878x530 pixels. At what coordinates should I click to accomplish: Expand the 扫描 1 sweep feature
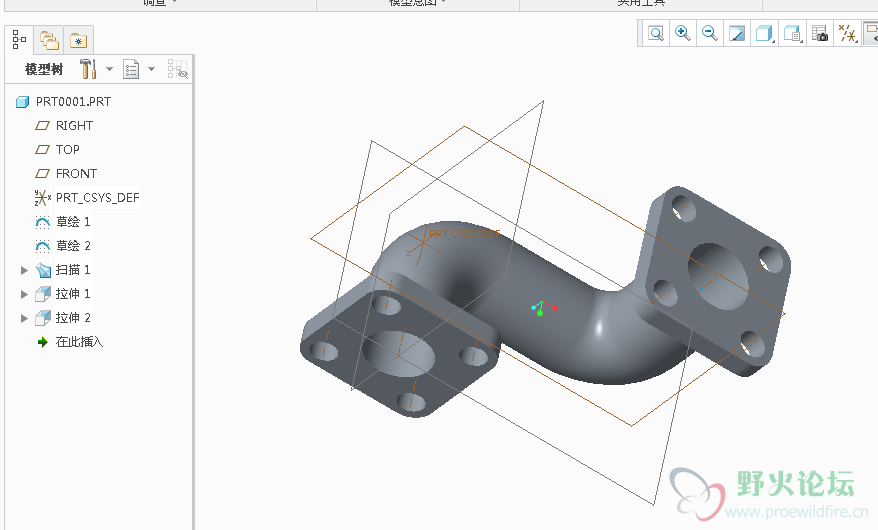coord(25,270)
